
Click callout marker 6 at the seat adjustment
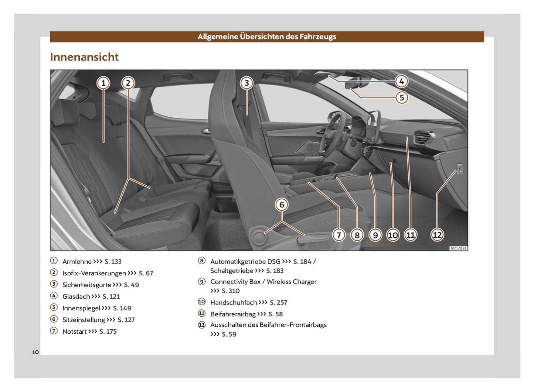tap(282, 205)
